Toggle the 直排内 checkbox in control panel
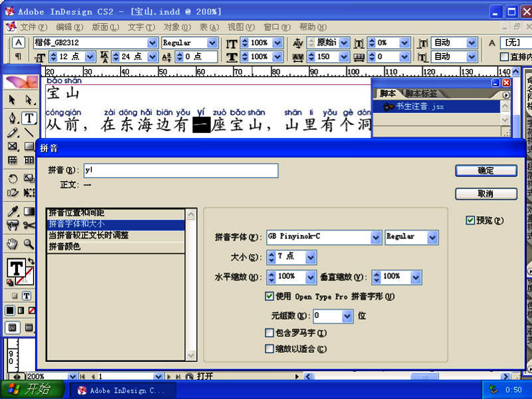 pyautogui.click(x=504, y=56)
